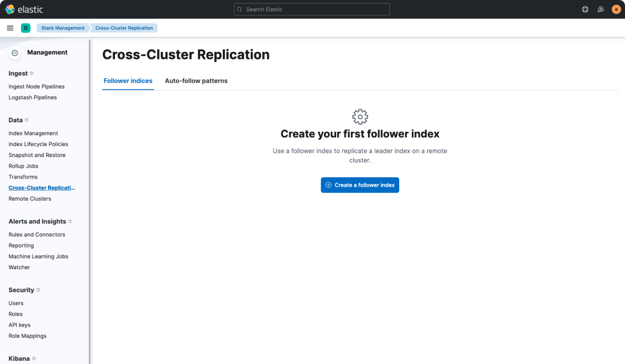Navigate to Snapshot and Restore
This screenshot has height=364, width=625.
click(37, 155)
